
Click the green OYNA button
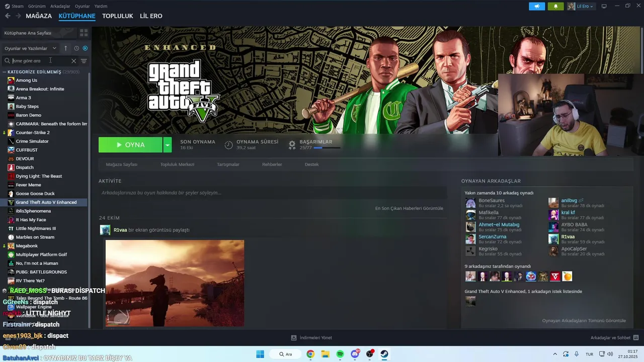coord(131,145)
